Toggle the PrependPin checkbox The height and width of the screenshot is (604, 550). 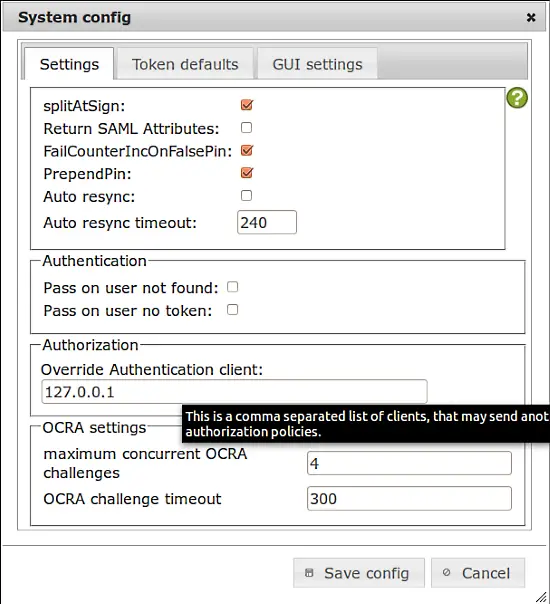click(x=246, y=173)
